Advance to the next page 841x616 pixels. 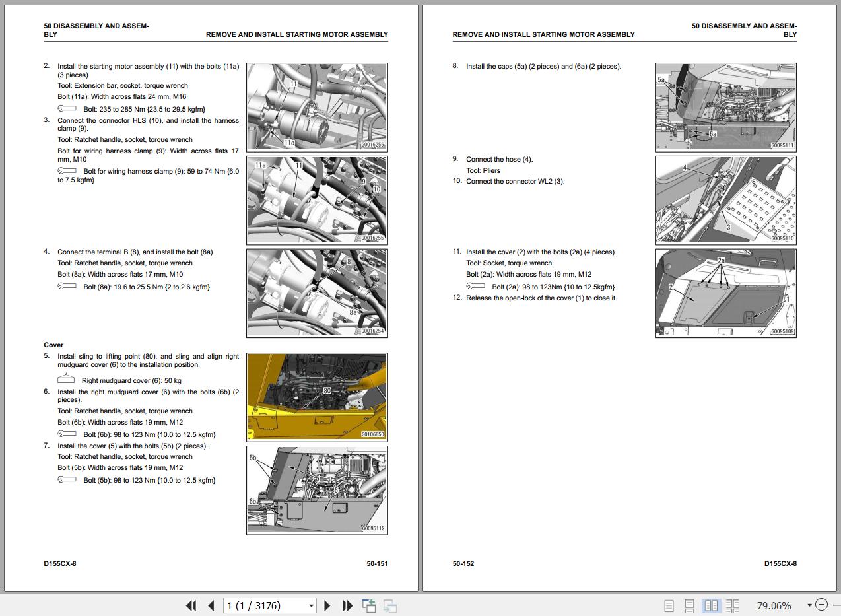[x=327, y=605]
